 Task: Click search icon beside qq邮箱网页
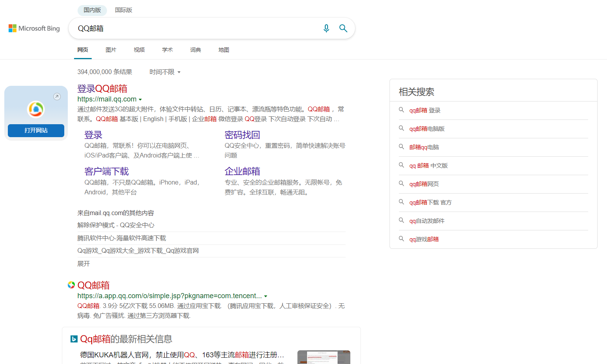tap(401, 184)
